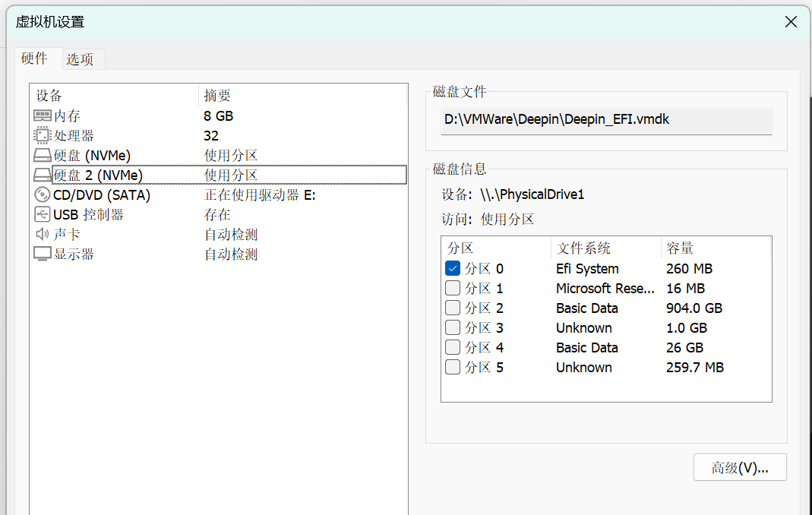Close the 虚拟机设置 dialog
The height and width of the screenshot is (515, 812).
(791, 22)
